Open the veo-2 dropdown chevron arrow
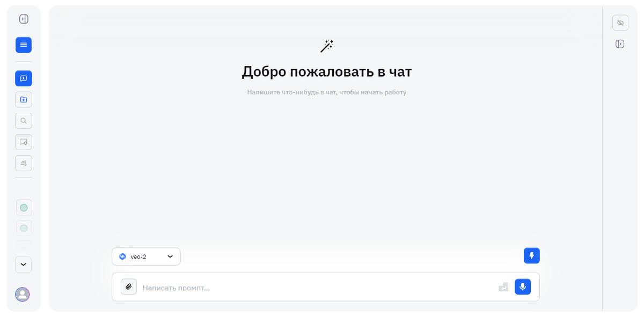The image size is (644, 316). (170, 256)
